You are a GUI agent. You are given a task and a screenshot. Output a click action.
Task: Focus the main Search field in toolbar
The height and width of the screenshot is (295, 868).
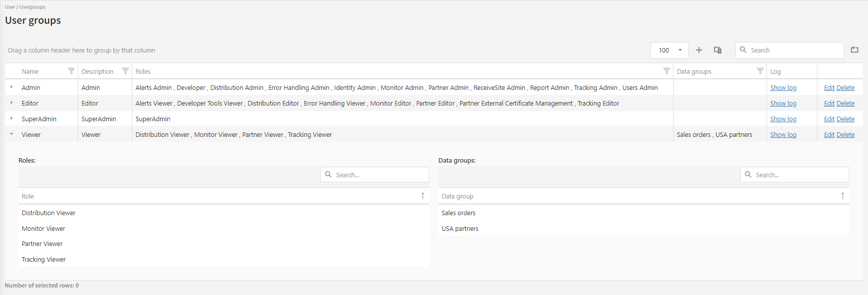(x=794, y=50)
